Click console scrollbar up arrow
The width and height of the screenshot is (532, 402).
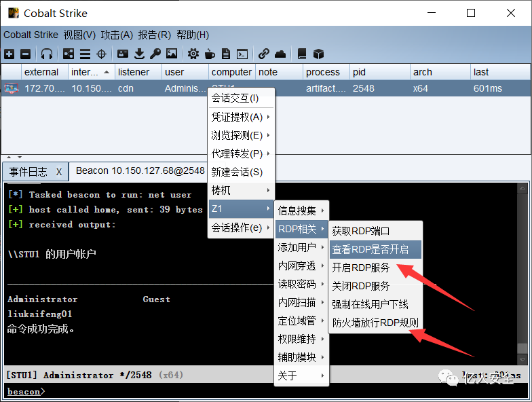[522, 188]
